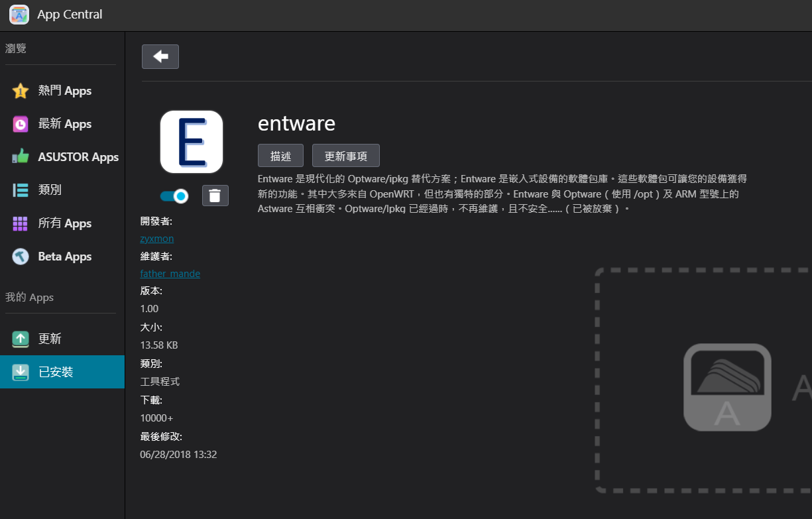The image size is (812, 519).
Task: Click the thumbs-up ASUSTOR Apps icon
Action: coord(21,157)
